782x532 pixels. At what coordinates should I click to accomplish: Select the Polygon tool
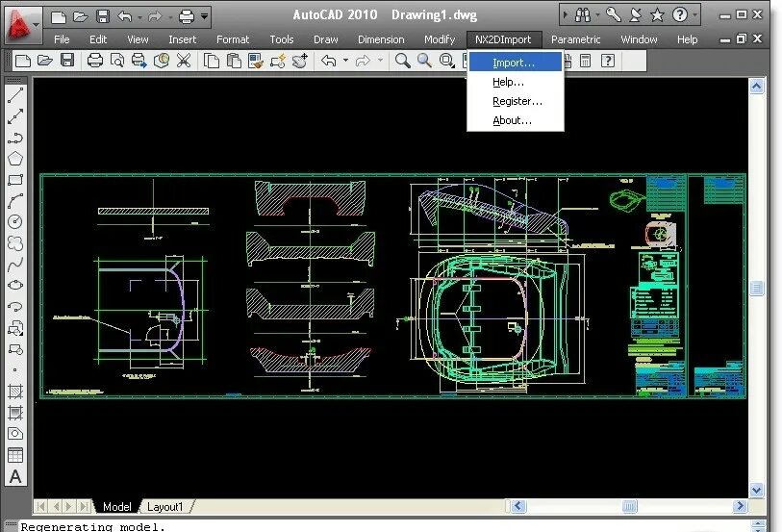coord(15,159)
